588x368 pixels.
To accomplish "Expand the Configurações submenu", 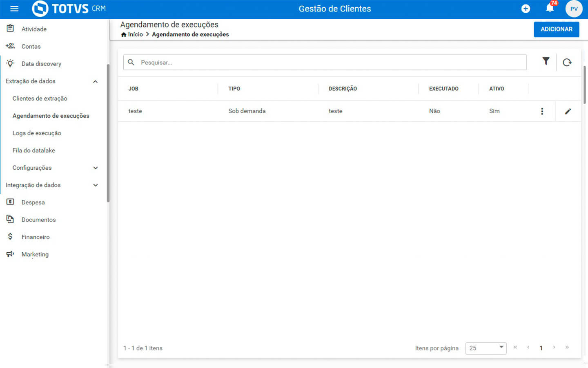I will 95,168.
